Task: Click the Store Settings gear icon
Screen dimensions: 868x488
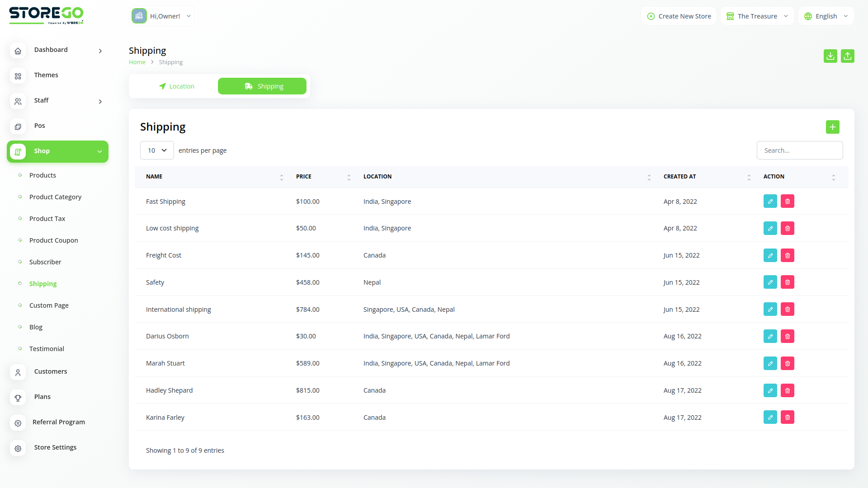Action: click(x=18, y=448)
